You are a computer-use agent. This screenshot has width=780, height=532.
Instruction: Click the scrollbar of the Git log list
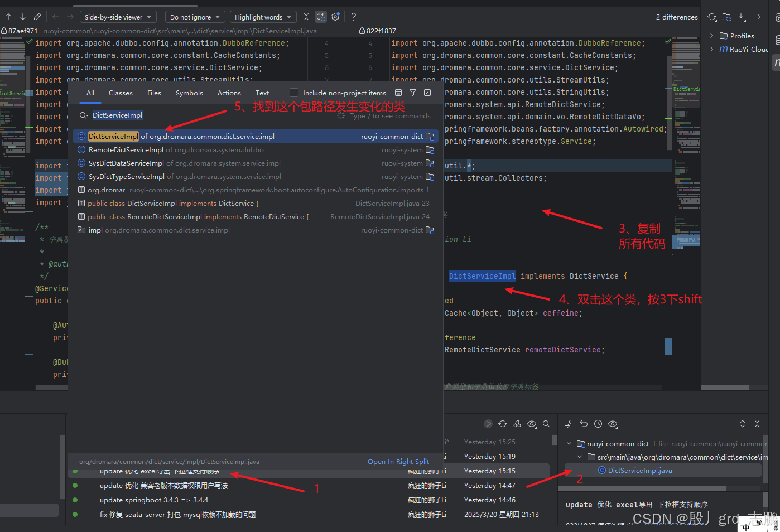point(554,440)
